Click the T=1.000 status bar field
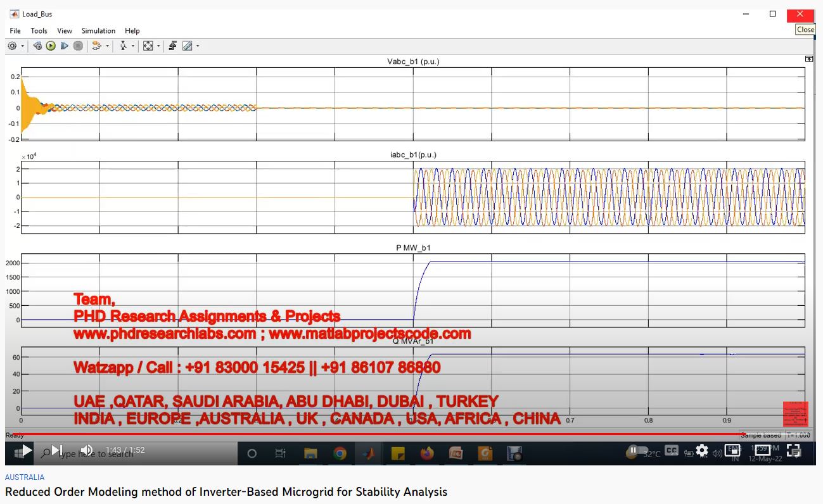The image size is (823, 504). [798, 436]
